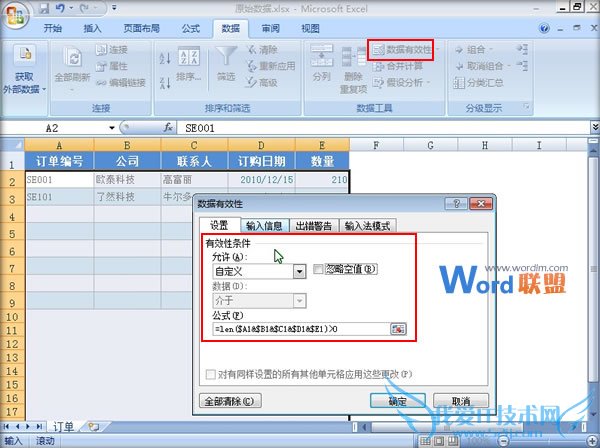
Task: Click the insert function fx button
Action: pos(168,128)
